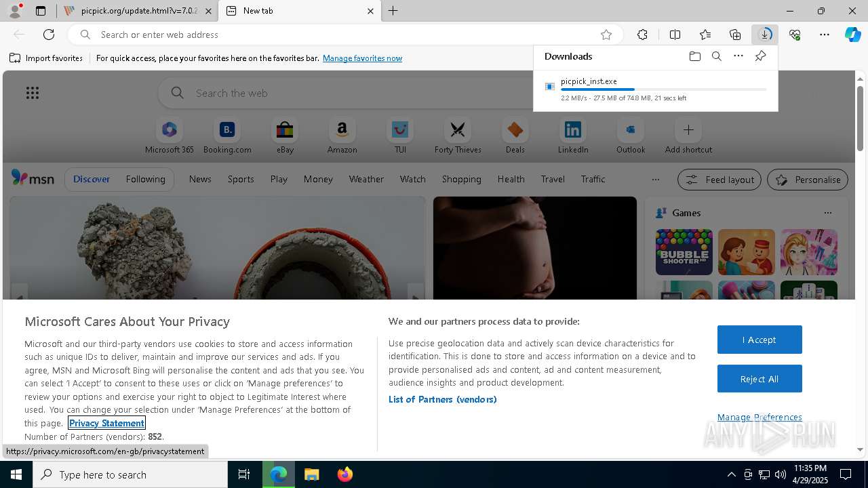Open the Favorites list icon

pyautogui.click(x=705, y=35)
